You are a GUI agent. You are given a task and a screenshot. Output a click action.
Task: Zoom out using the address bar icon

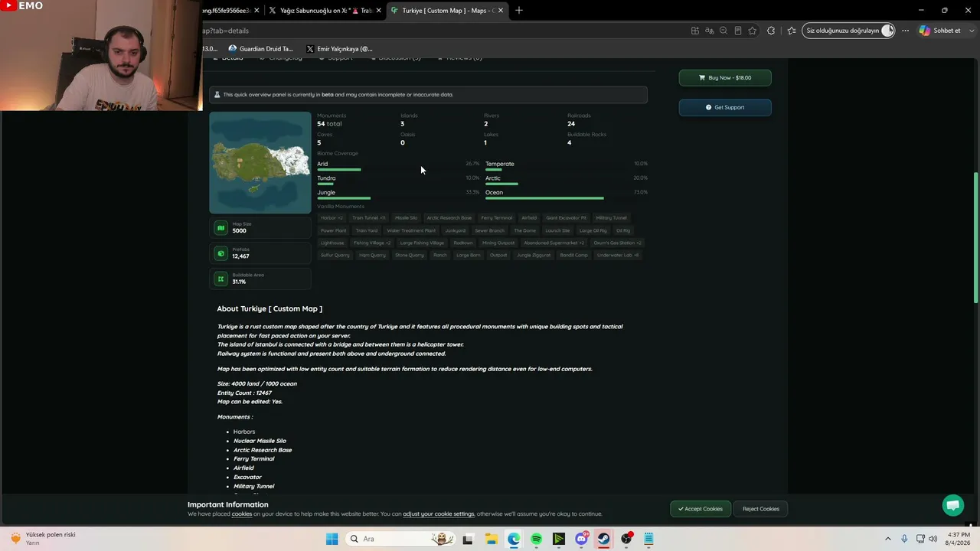click(724, 31)
